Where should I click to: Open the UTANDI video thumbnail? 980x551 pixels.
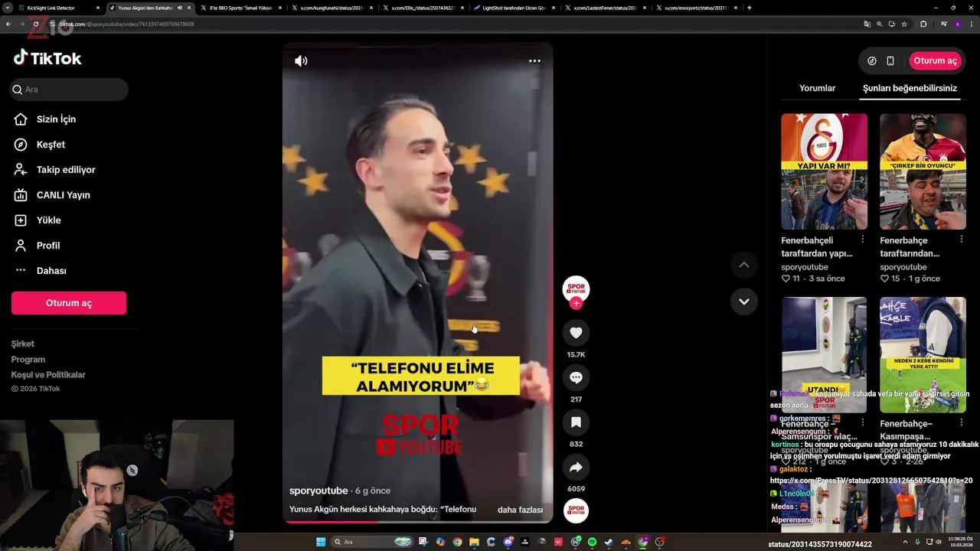click(x=824, y=355)
